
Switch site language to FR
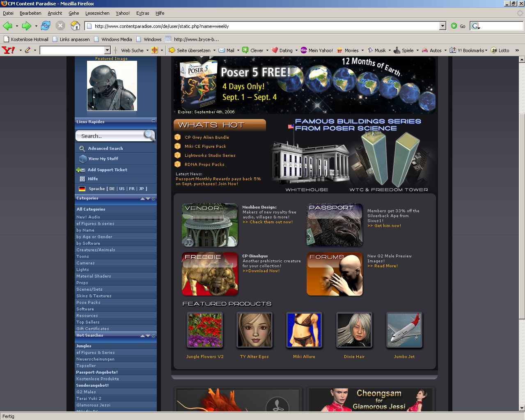click(132, 189)
